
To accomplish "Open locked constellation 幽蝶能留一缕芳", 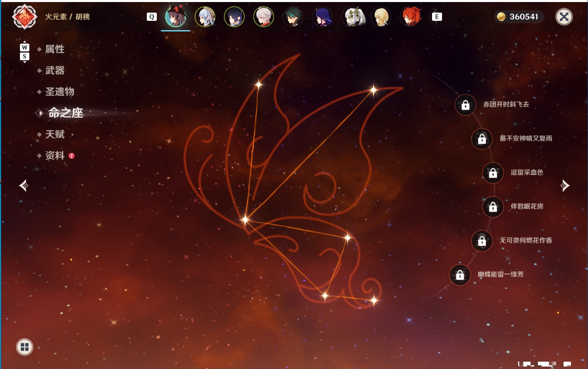I will 460,275.
